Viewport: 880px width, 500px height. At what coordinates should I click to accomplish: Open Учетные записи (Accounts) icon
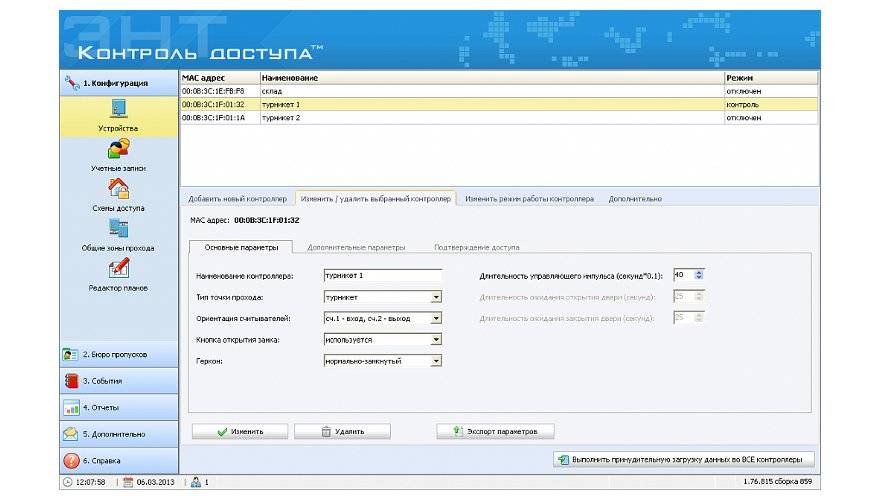118,150
